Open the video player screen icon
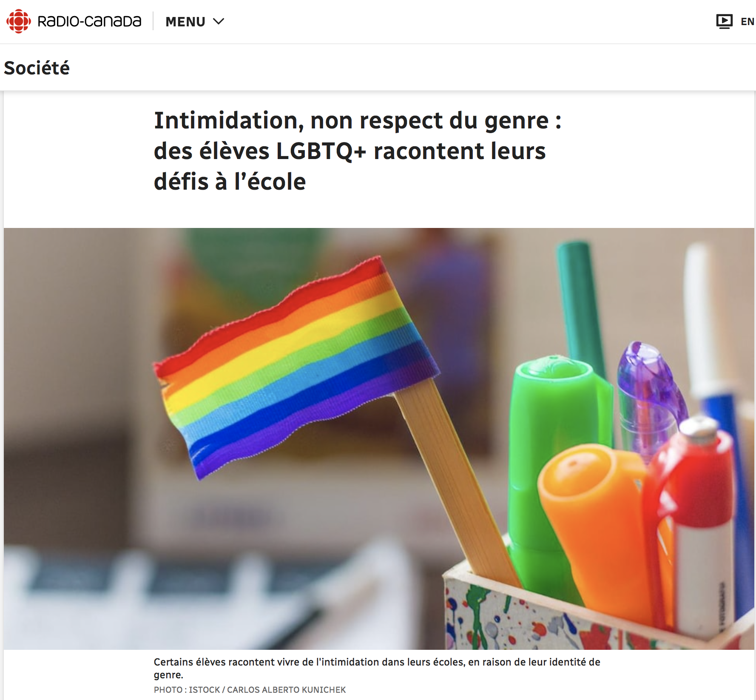The image size is (756, 700). (724, 21)
